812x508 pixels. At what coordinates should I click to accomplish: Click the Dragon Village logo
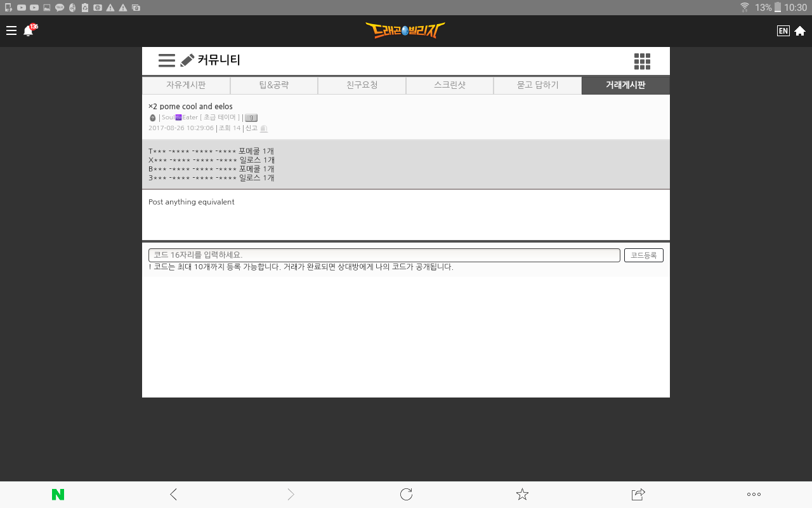pyautogui.click(x=405, y=30)
